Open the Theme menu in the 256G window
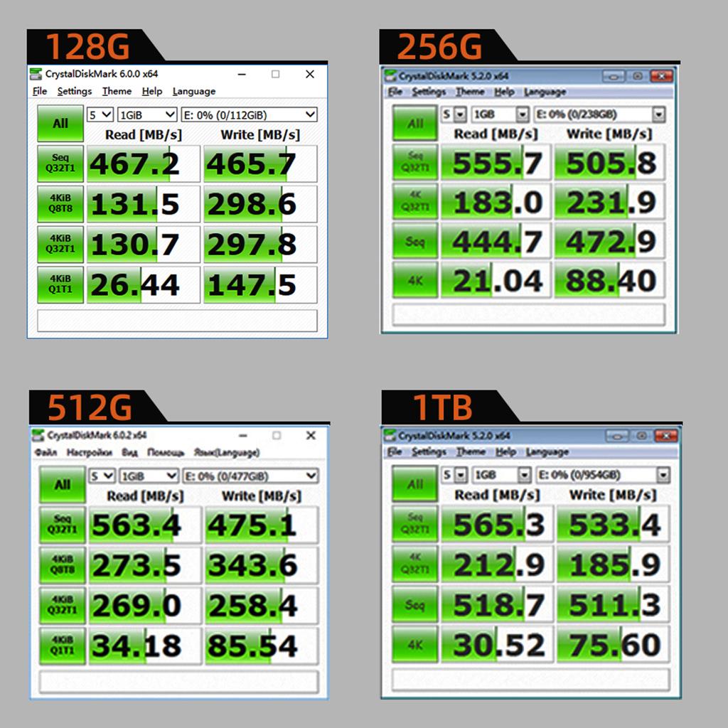 click(470, 92)
